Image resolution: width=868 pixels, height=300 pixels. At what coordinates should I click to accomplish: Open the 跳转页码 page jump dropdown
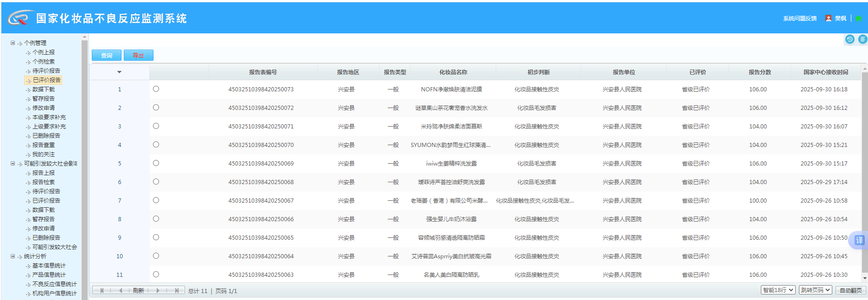[815, 290]
